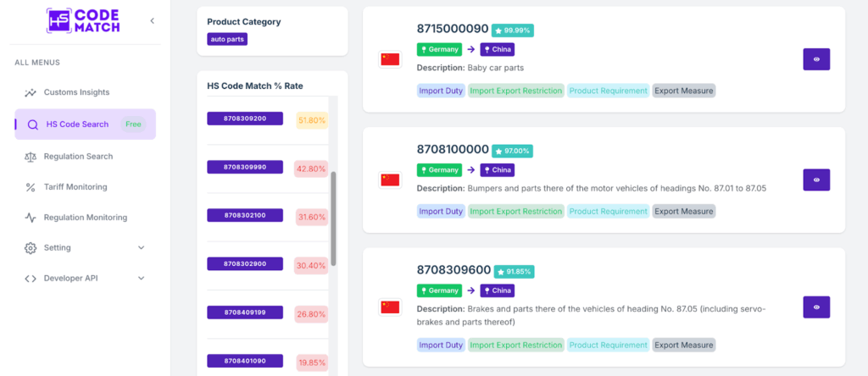868x376 pixels.
Task: Click the HS Code Match logo
Action: (x=83, y=20)
